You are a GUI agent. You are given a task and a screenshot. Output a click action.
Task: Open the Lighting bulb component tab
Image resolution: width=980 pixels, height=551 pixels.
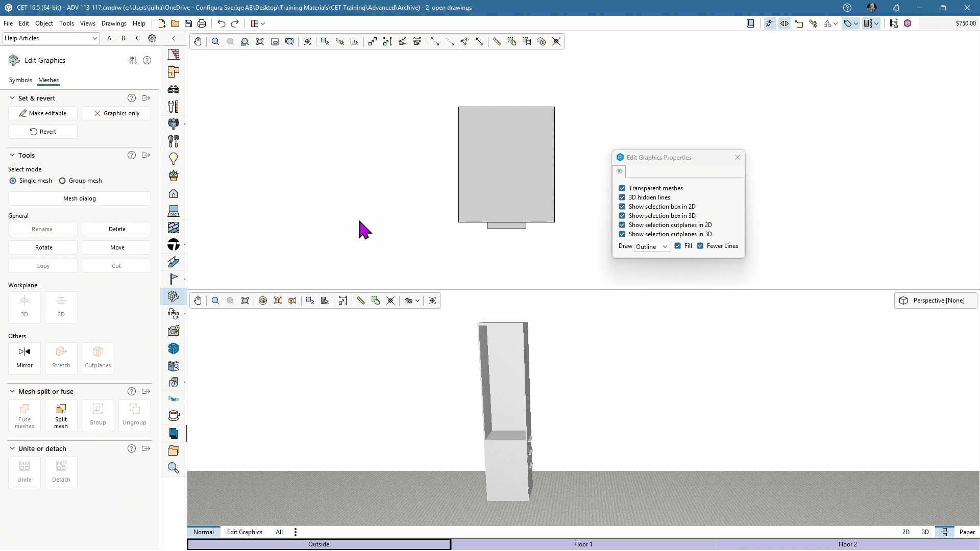click(x=174, y=159)
